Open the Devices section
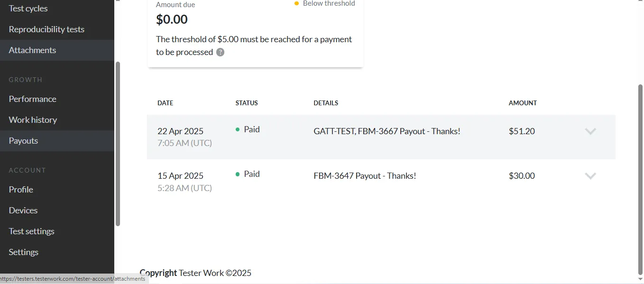The height and width of the screenshot is (284, 644). pos(23,210)
